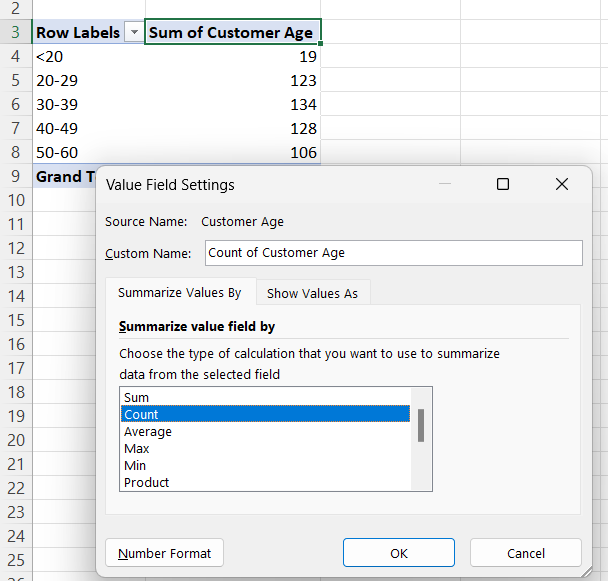Close the Value Field Settings dialog

click(x=562, y=184)
